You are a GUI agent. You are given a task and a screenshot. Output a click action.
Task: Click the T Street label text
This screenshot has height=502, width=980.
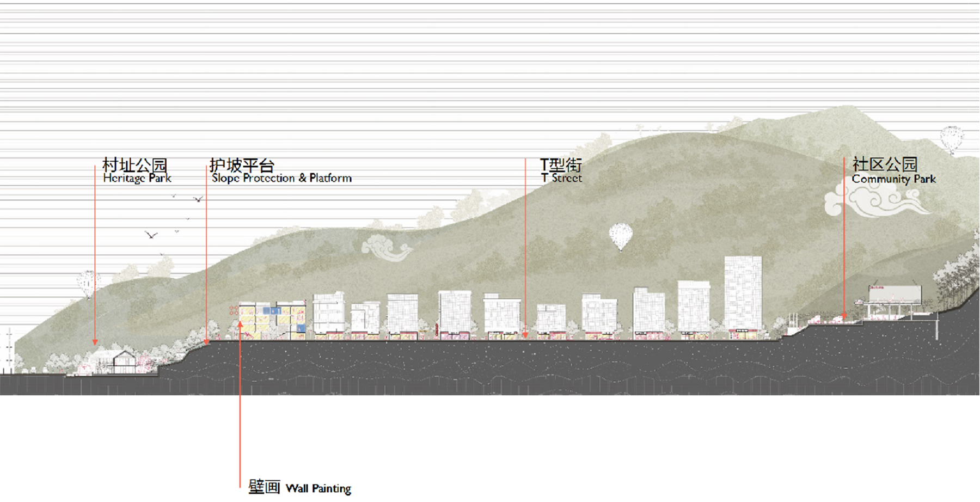(x=561, y=178)
